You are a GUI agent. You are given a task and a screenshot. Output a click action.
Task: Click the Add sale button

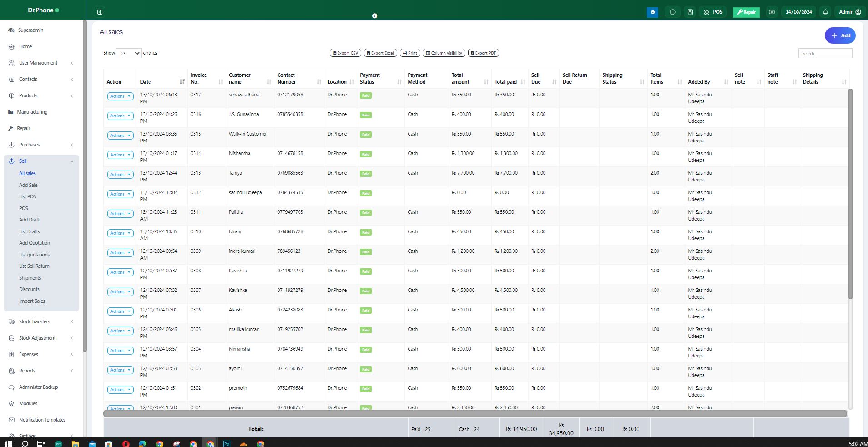[840, 35]
